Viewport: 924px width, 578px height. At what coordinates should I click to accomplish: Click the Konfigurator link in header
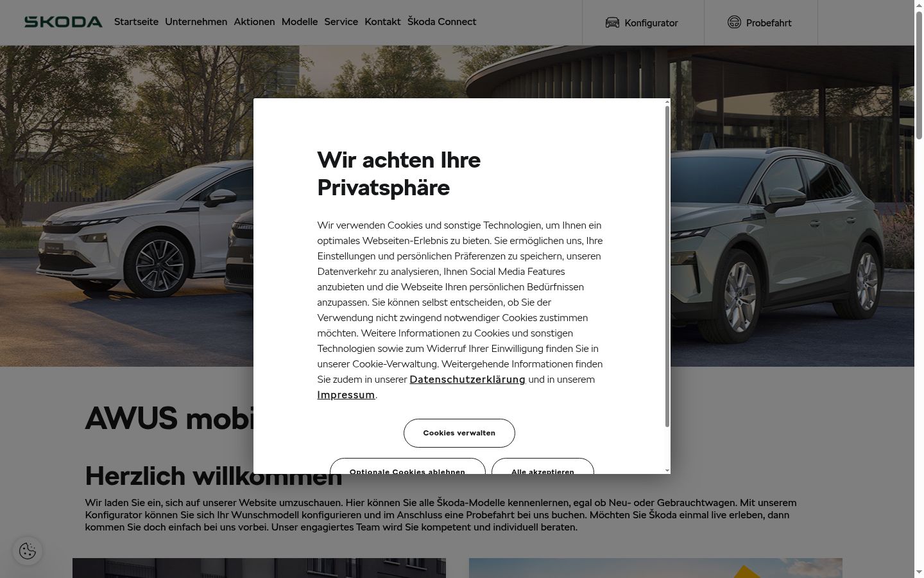tap(643, 22)
